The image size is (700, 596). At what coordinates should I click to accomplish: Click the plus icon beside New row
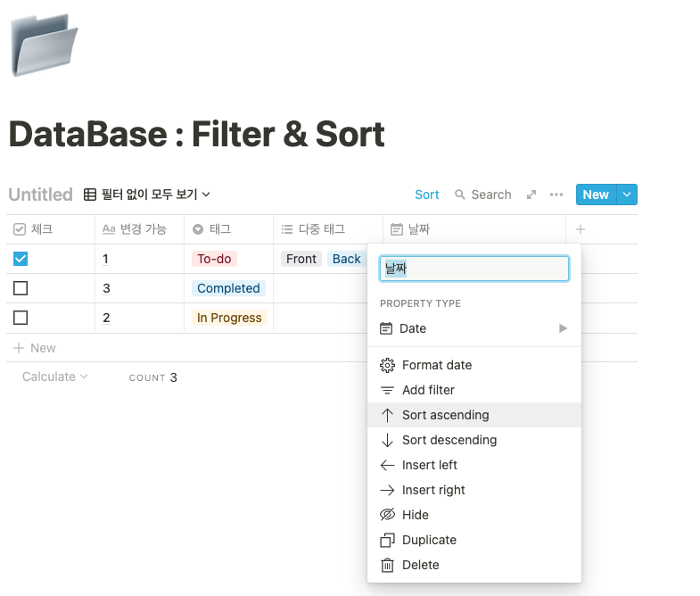click(19, 348)
